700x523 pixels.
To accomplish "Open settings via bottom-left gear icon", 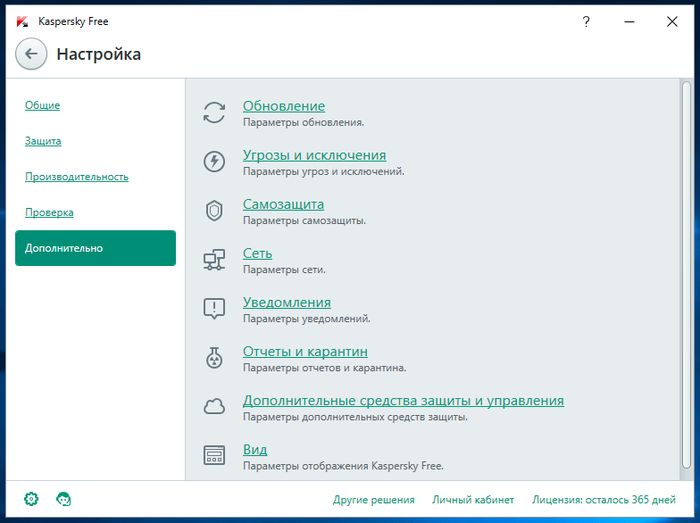I will point(31,499).
